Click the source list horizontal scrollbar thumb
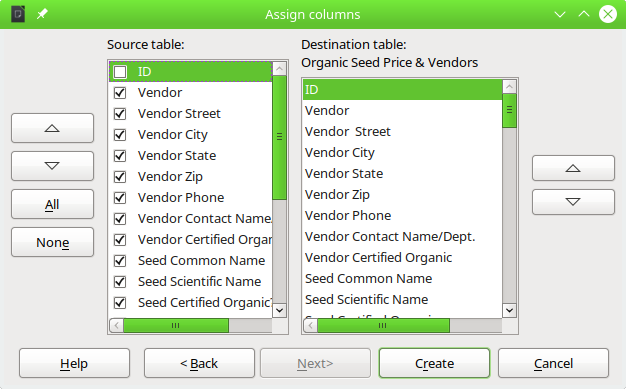This screenshot has width=626, height=389. [176, 325]
